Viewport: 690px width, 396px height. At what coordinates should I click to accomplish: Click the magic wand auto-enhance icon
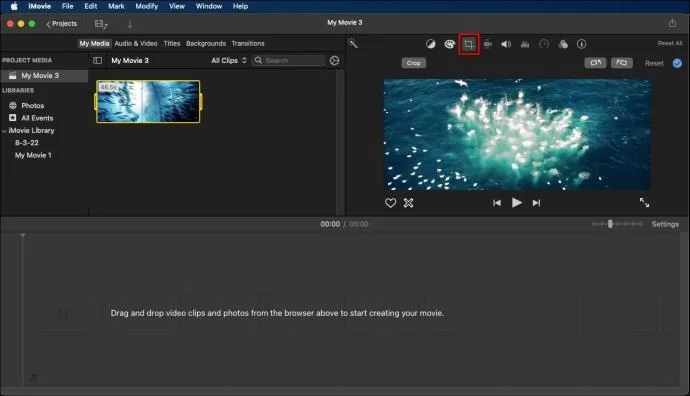click(353, 44)
